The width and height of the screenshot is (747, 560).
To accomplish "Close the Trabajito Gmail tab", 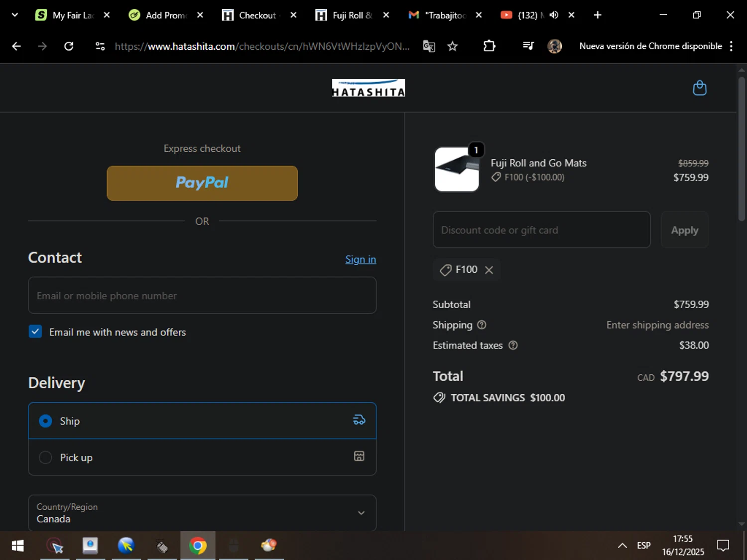I will [x=479, y=15].
